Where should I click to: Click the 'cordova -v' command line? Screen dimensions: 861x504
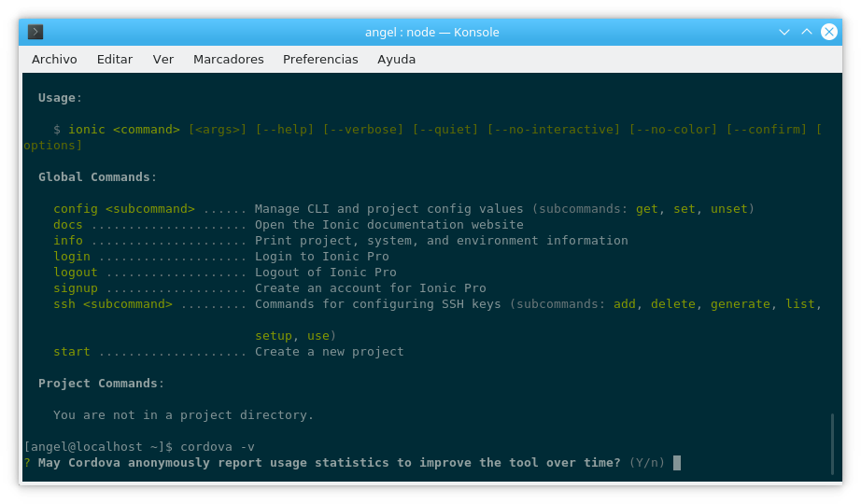coord(218,447)
